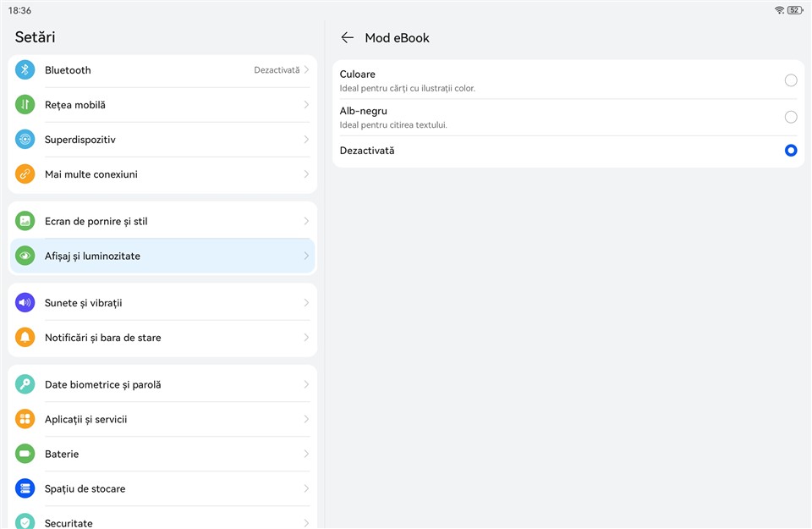Screen dimensions: 812x529
Task: Click the Date biometrice key icon
Action: point(25,384)
